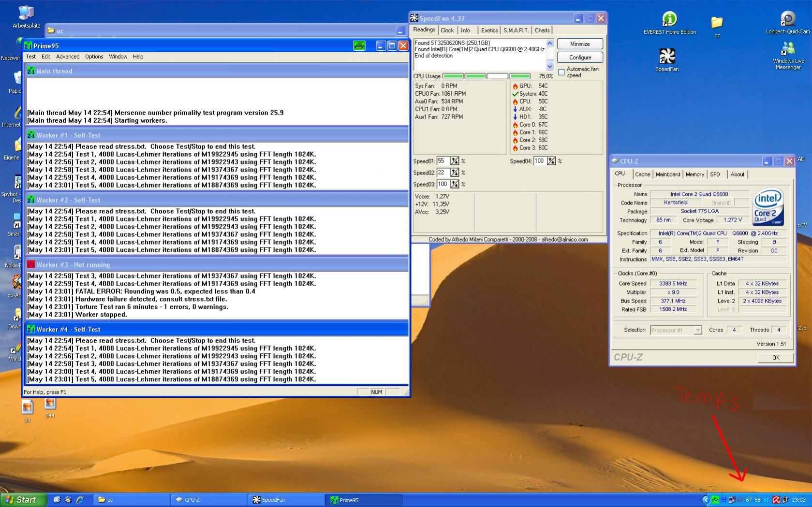Click the Worker #3 Not running red icon
This screenshot has height=507, width=812.
pyautogui.click(x=31, y=264)
